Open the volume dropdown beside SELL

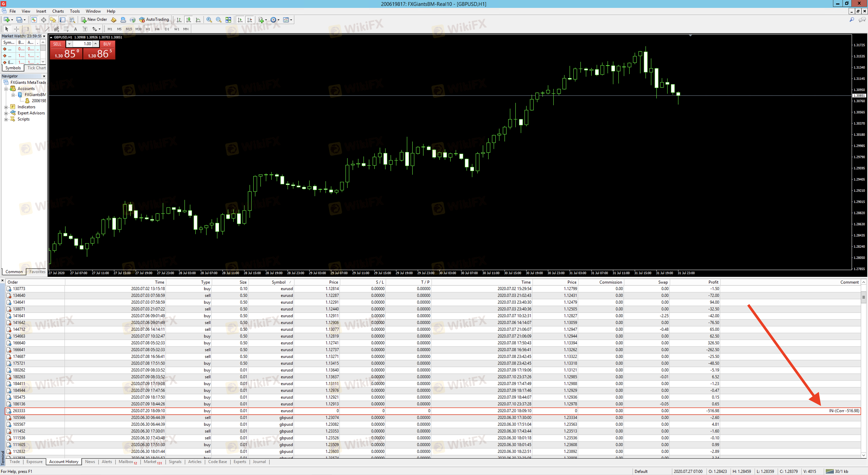coord(69,44)
